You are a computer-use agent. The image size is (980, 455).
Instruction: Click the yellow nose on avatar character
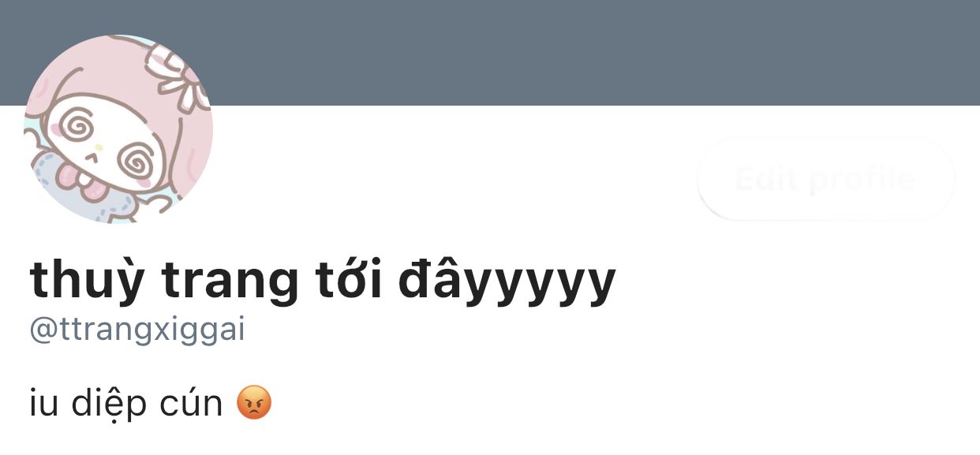tap(99, 147)
